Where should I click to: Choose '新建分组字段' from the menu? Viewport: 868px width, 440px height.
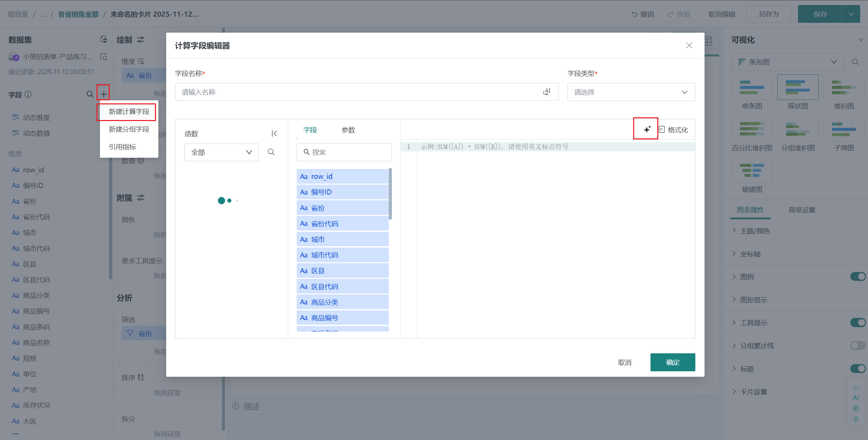pos(129,129)
